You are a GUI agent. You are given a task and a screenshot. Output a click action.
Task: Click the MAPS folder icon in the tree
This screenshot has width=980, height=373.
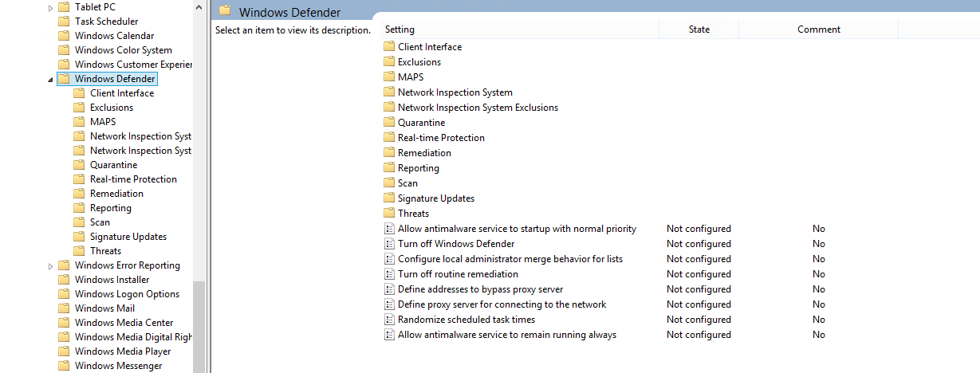pos(79,122)
